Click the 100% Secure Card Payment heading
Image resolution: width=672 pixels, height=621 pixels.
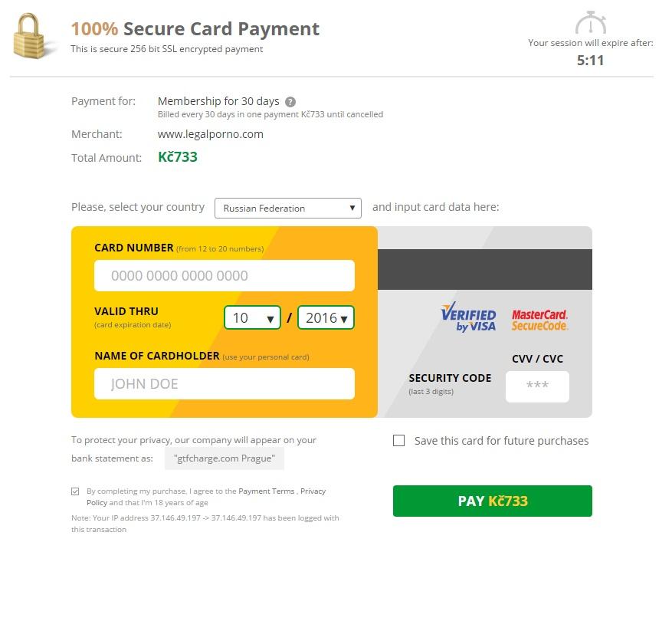(195, 29)
